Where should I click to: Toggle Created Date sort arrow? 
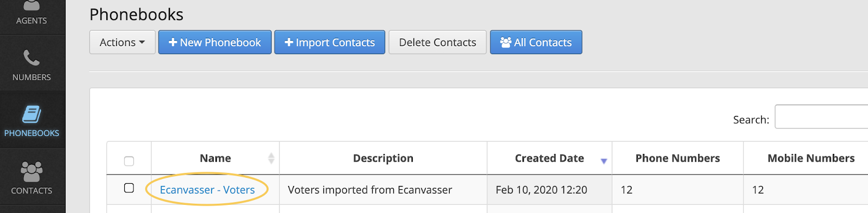point(604,161)
